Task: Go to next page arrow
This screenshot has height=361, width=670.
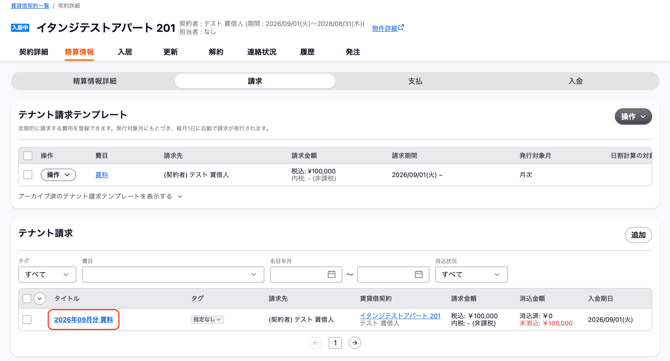Action: [355, 343]
